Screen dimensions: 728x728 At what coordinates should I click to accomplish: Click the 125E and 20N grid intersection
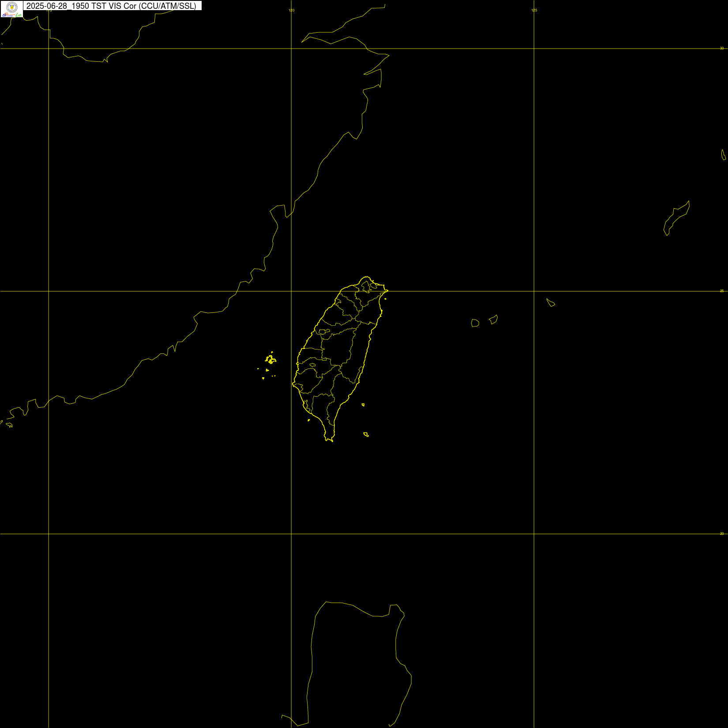tap(534, 534)
